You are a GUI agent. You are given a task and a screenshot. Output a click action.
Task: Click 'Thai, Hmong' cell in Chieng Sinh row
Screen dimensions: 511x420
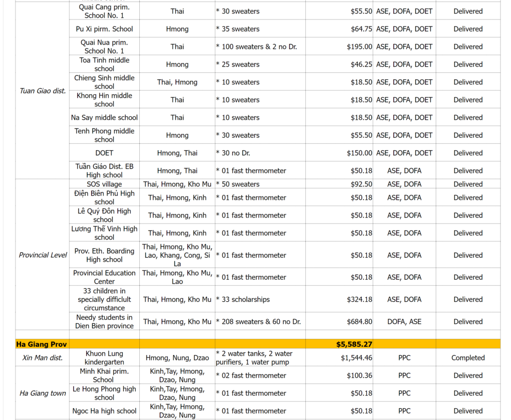(177, 82)
